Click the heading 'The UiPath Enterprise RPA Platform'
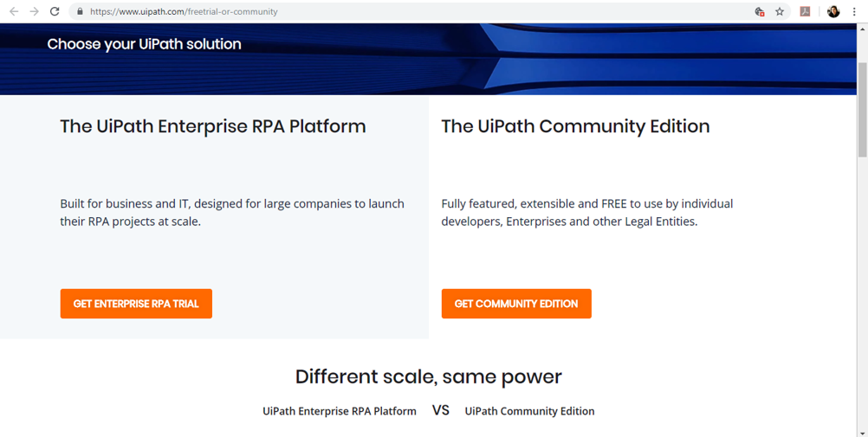Image resolution: width=868 pixels, height=437 pixels. click(213, 126)
